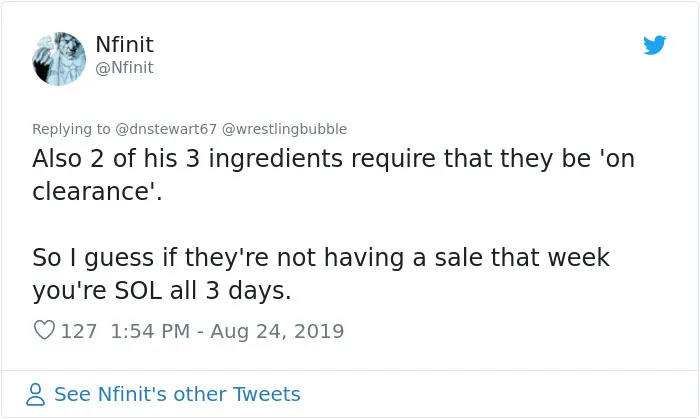Screen dimensions: 700x419
Task: Open the Nfinit display name
Action: pos(124,44)
